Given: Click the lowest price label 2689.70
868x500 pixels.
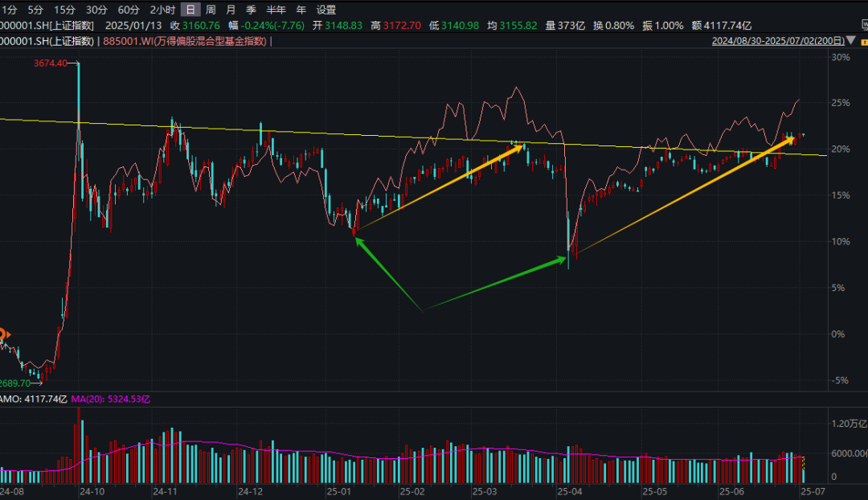Looking at the screenshot, I should pyautogui.click(x=15, y=383).
